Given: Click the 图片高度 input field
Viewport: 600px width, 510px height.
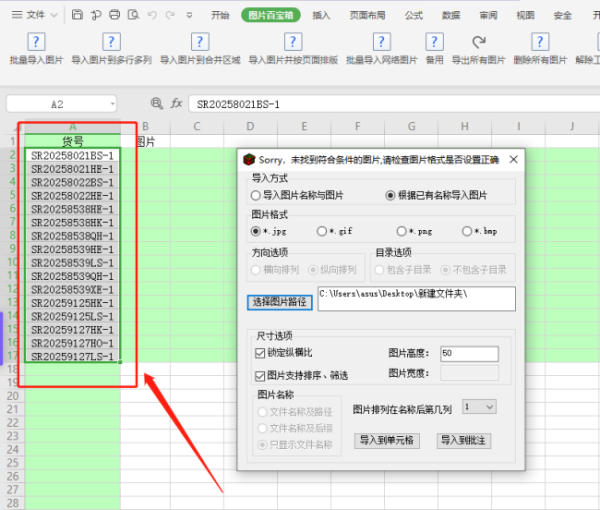Looking at the screenshot, I should pos(468,353).
